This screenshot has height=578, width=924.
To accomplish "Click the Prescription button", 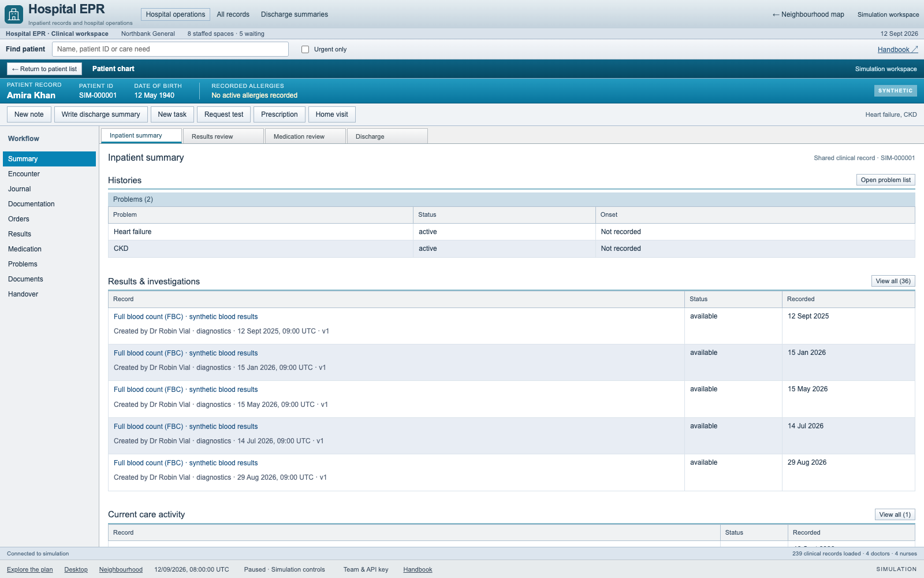I will click(280, 114).
